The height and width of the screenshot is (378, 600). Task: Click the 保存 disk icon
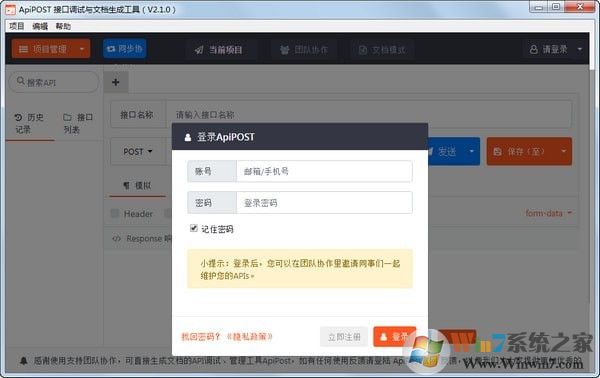click(497, 152)
